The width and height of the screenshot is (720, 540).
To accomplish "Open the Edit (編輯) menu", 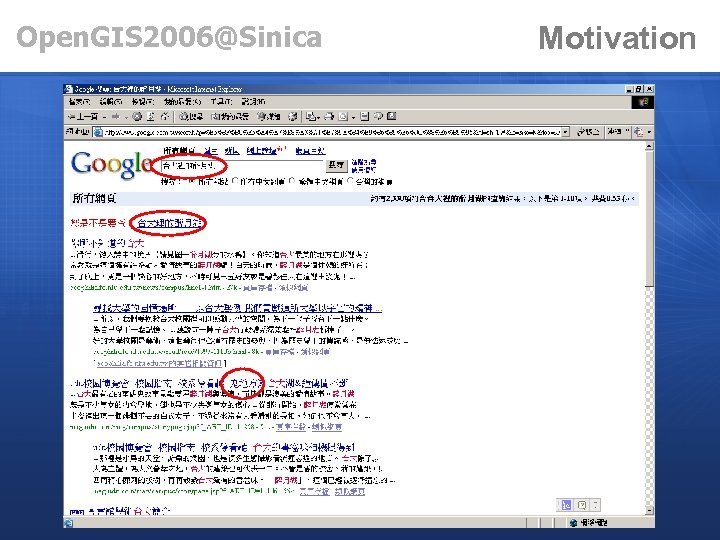I will [111, 102].
